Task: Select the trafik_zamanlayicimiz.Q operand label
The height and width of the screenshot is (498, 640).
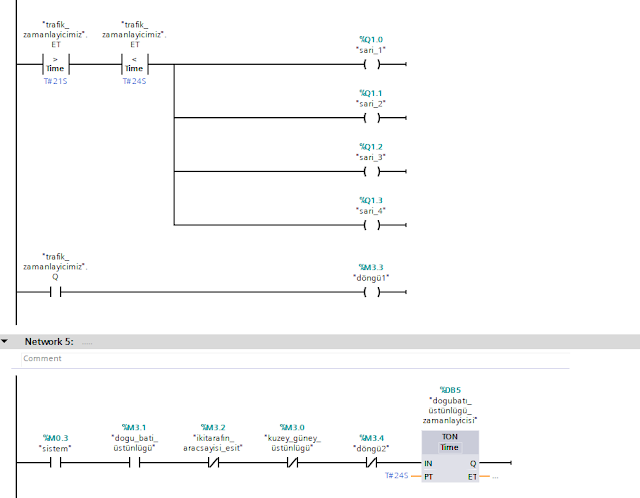Action: [x=56, y=267]
